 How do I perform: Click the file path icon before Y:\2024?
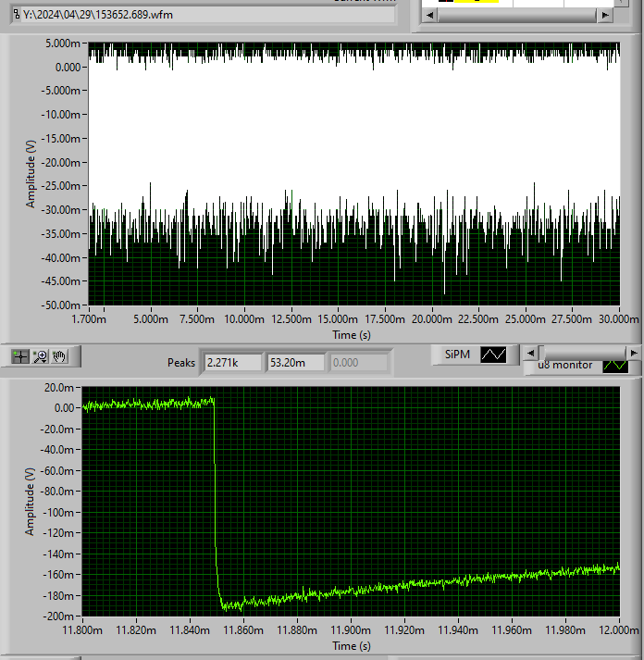click(15, 15)
